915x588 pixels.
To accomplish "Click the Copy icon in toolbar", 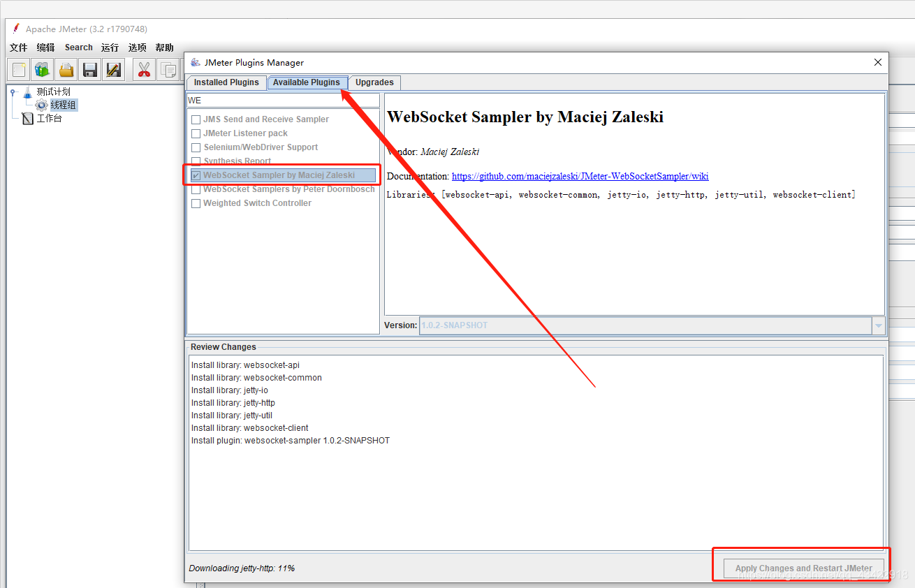I will [x=168, y=69].
